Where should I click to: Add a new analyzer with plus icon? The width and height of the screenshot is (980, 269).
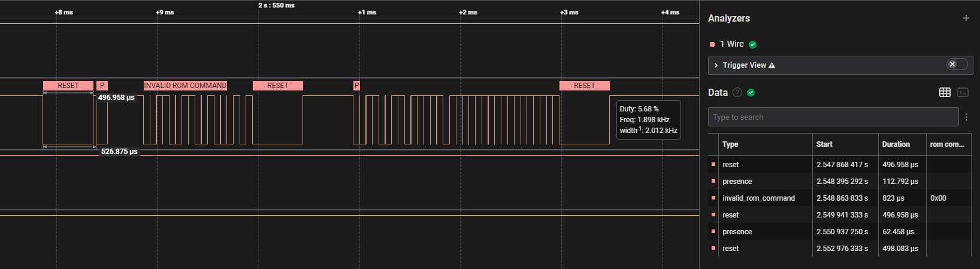click(966, 19)
